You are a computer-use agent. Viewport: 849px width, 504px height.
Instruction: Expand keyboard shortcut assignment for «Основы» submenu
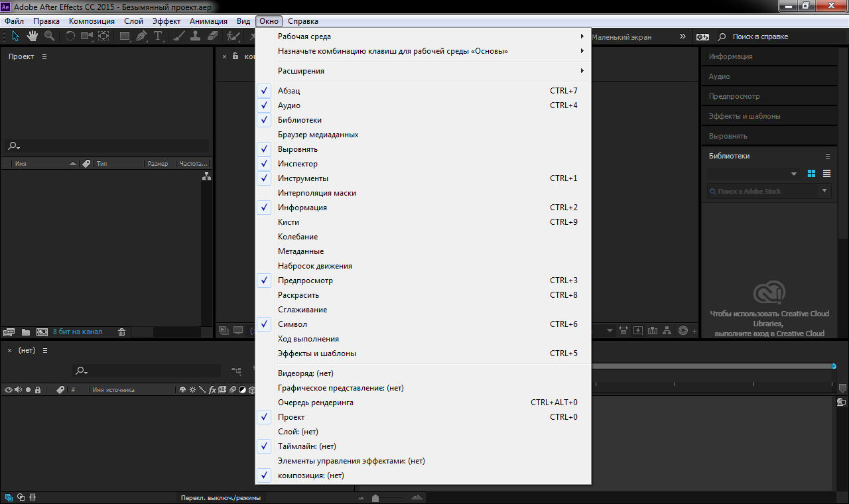point(423,51)
